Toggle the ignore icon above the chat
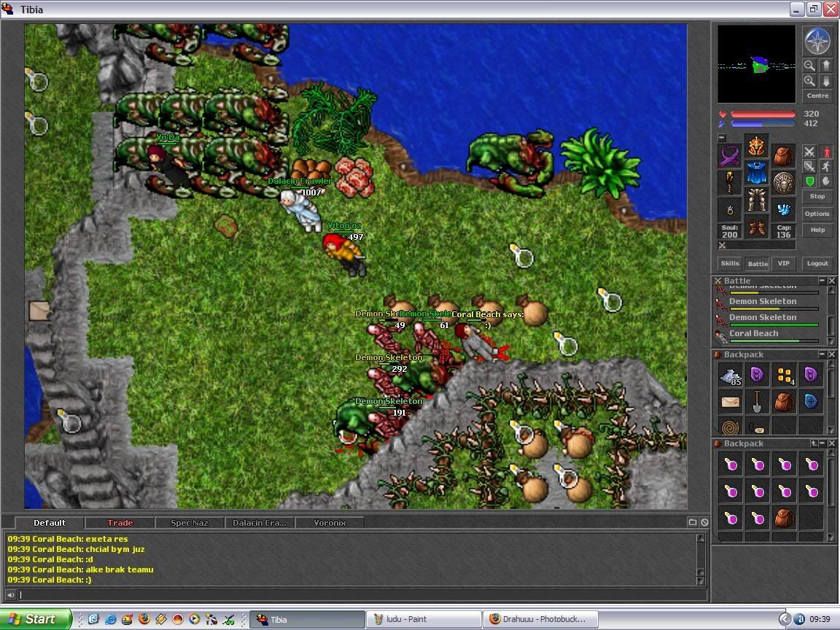Viewport: 840px width, 630px height. 704,522
